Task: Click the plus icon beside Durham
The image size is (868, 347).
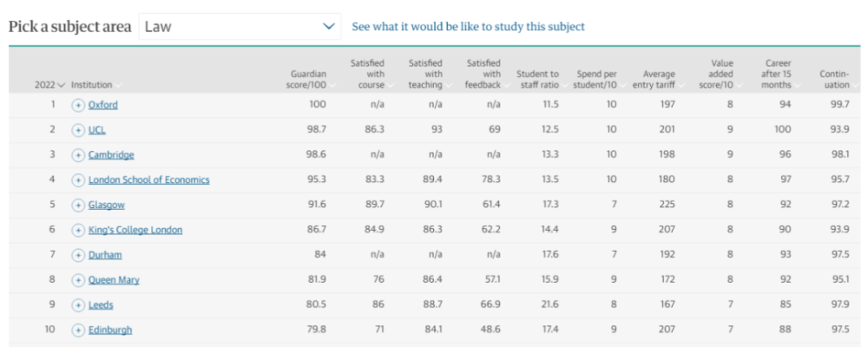Action: (78, 256)
